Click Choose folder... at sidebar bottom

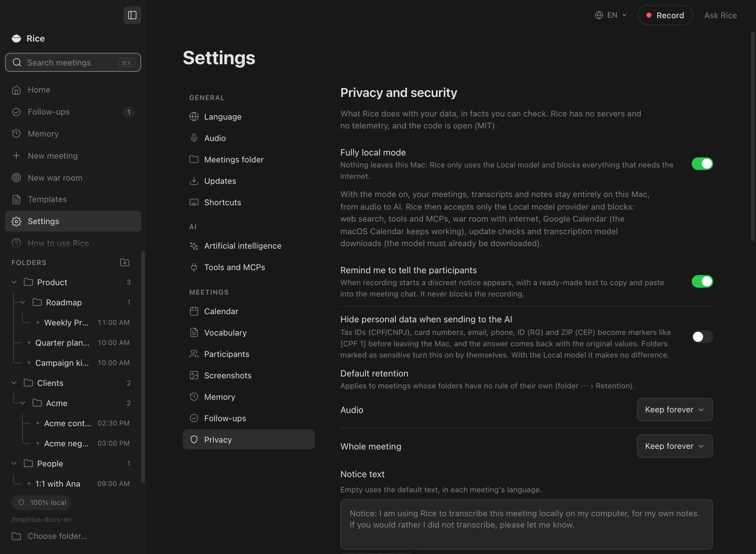pyautogui.click(x=73, y=536)
